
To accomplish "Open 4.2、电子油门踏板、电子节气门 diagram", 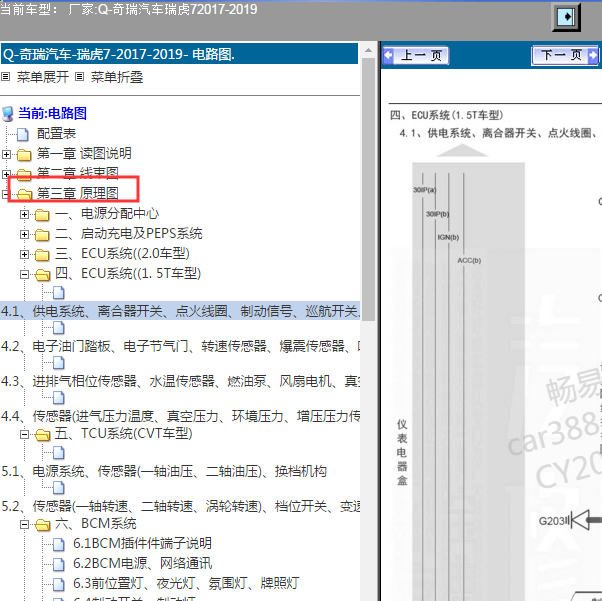I will coord(180,346).
